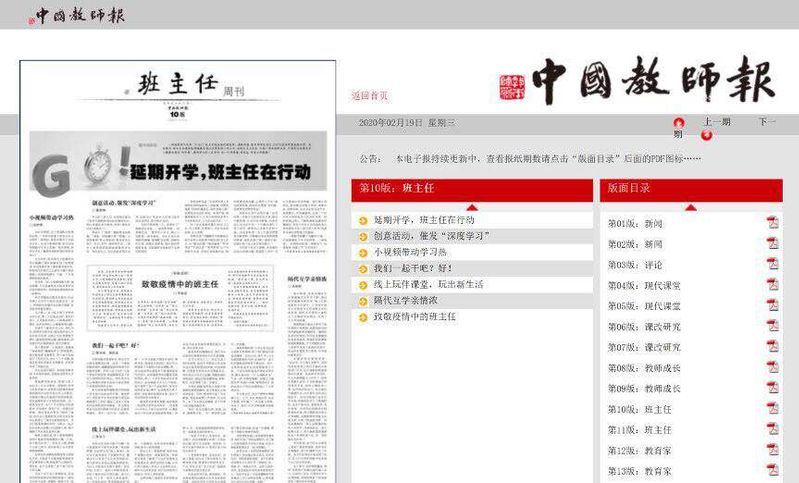
Task: Click orange bullet beside 延期开学 article
Action: point(363,219)
